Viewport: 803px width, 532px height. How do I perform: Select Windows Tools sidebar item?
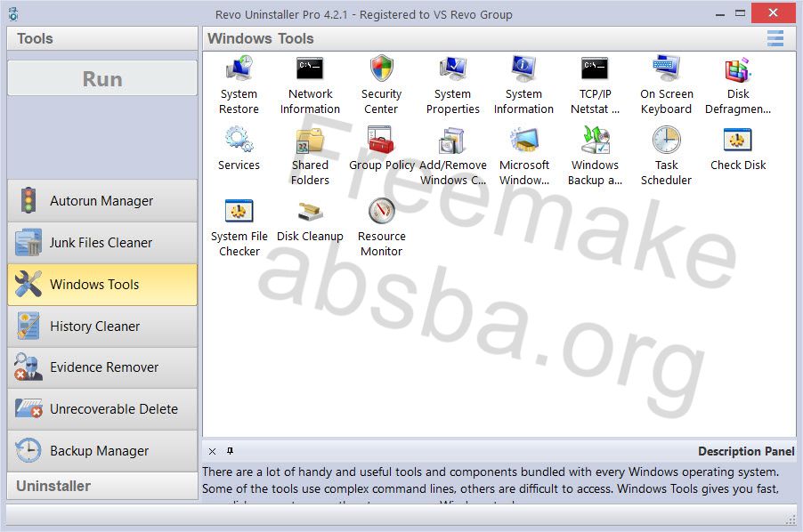[102, 285]
